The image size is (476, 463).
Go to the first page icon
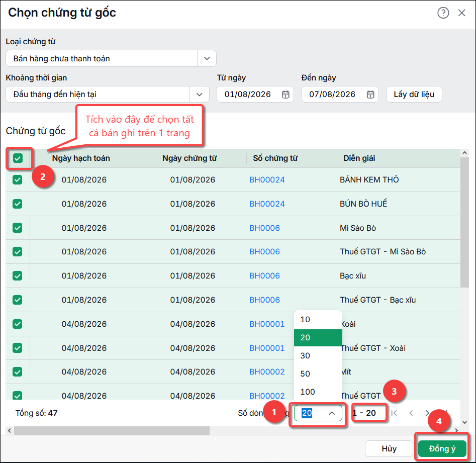[x=394, y=413]
